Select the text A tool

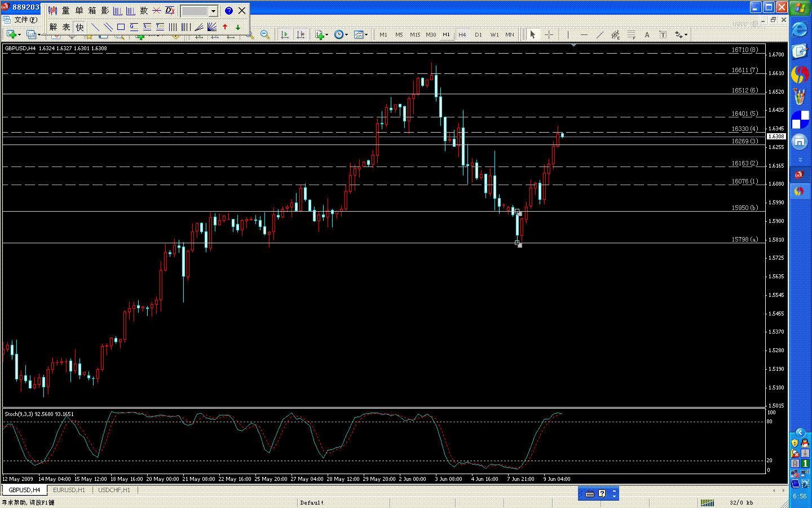pos(647,34)
